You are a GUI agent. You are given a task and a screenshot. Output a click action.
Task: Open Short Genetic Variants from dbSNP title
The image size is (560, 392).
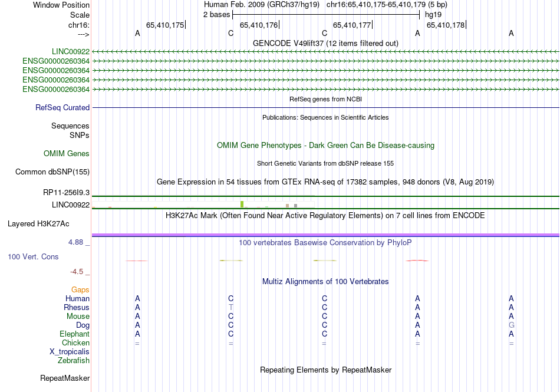(325, 163)
